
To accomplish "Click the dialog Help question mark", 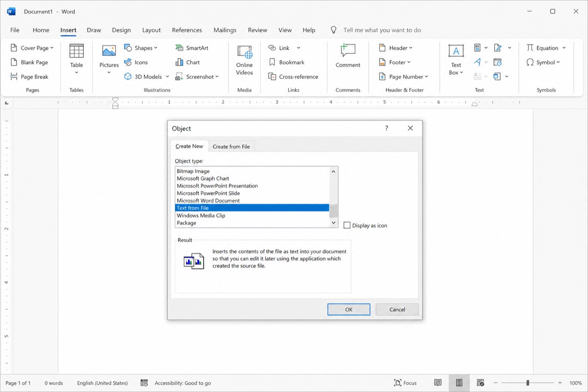I will [386, 128].
